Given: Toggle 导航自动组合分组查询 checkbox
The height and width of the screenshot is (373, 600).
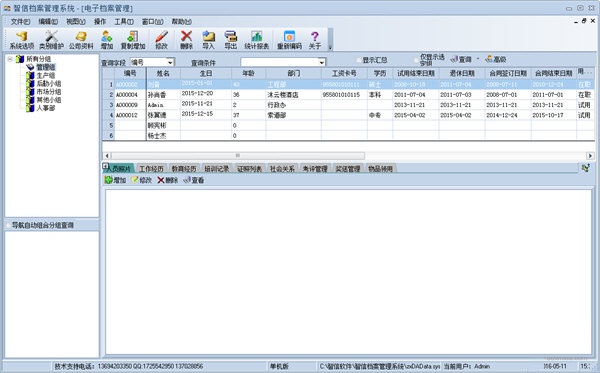Looking at the screenshot, I should (8, 225).
